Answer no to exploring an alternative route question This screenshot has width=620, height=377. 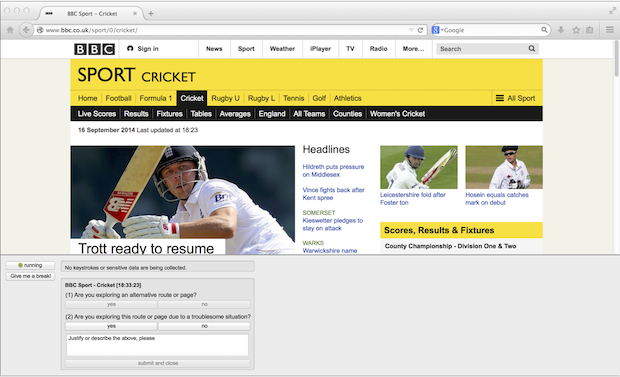(x=204, y=304)
